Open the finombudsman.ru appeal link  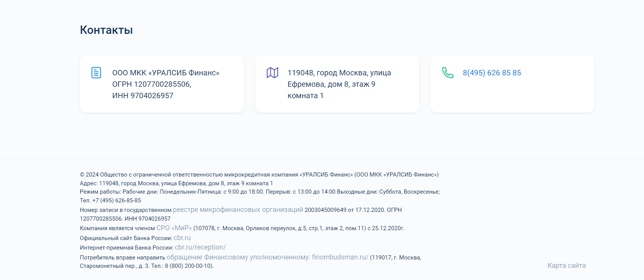[x=268, y=257]
